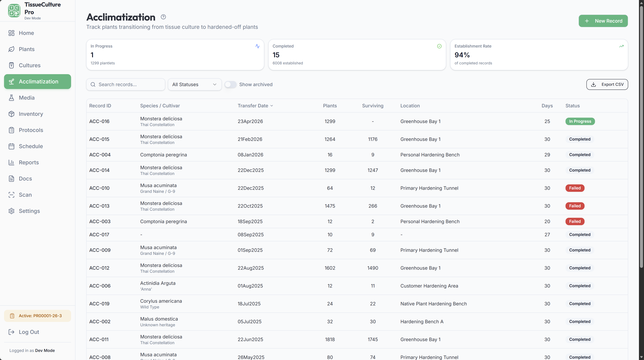Click the TissueCulture Pro logo
This screenshot has height=360, width=644.
(x=14, y=11)
